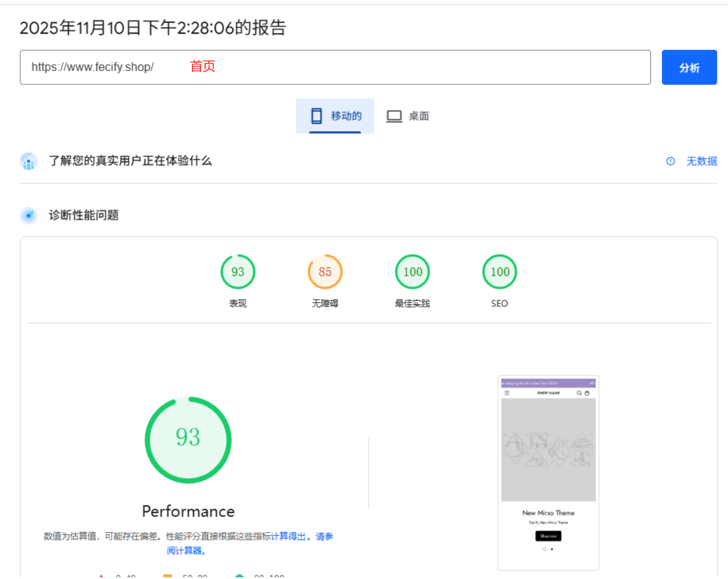Click the phone icon on the mobile tab
728x579 pixels.
pos(316,116)
